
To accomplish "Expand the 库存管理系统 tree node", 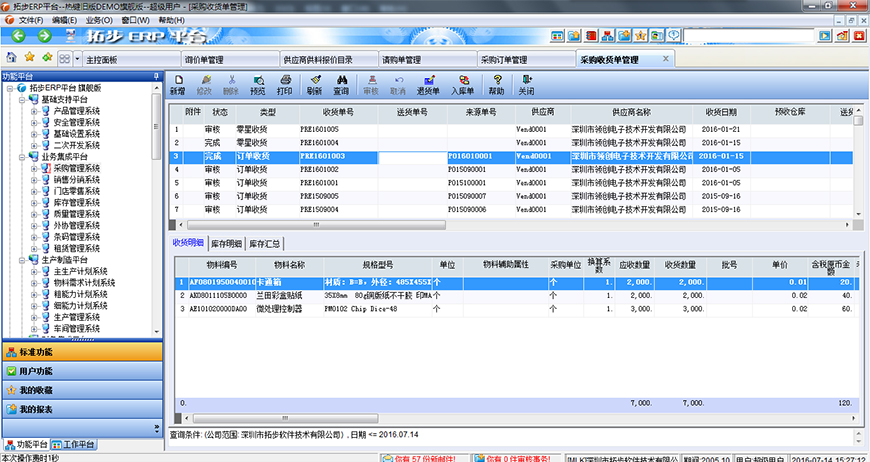I will pos(34,202).
